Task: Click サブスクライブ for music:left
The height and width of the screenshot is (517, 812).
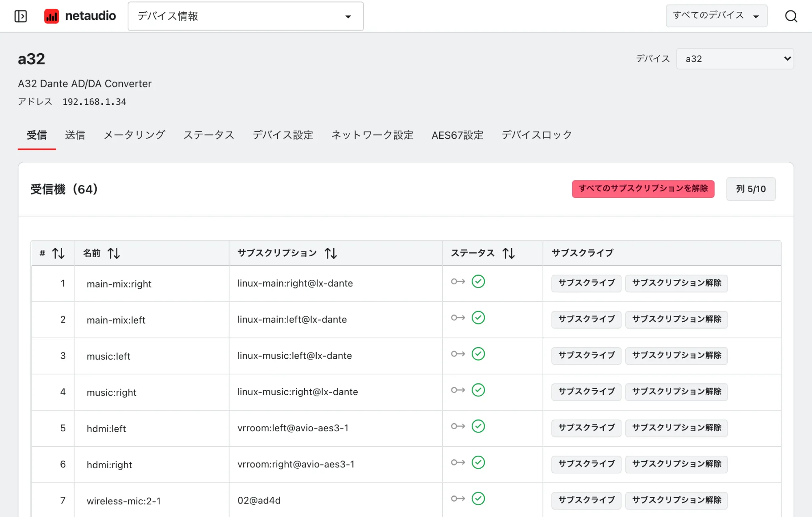Action: coord(586,355)
